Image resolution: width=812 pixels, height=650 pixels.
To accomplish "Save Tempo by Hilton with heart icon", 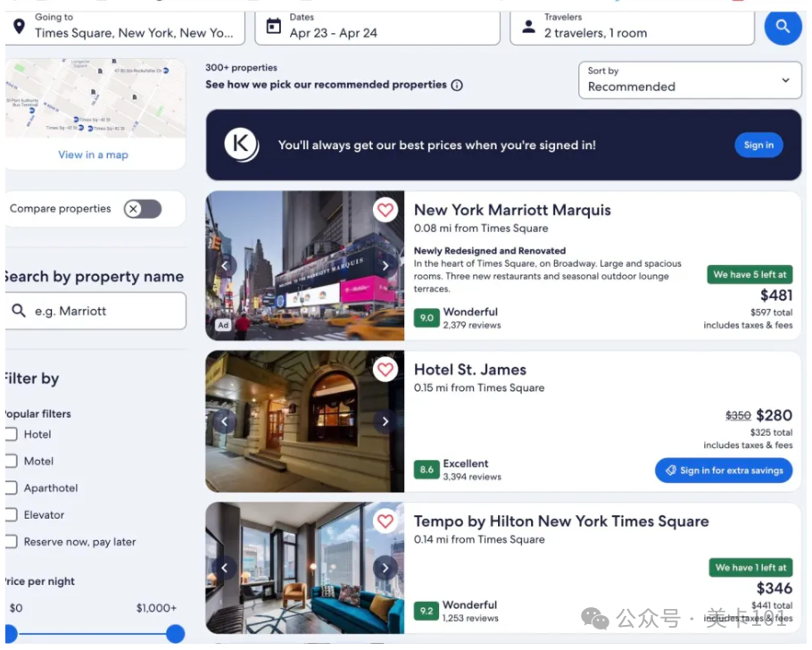I will coord(385,521).
